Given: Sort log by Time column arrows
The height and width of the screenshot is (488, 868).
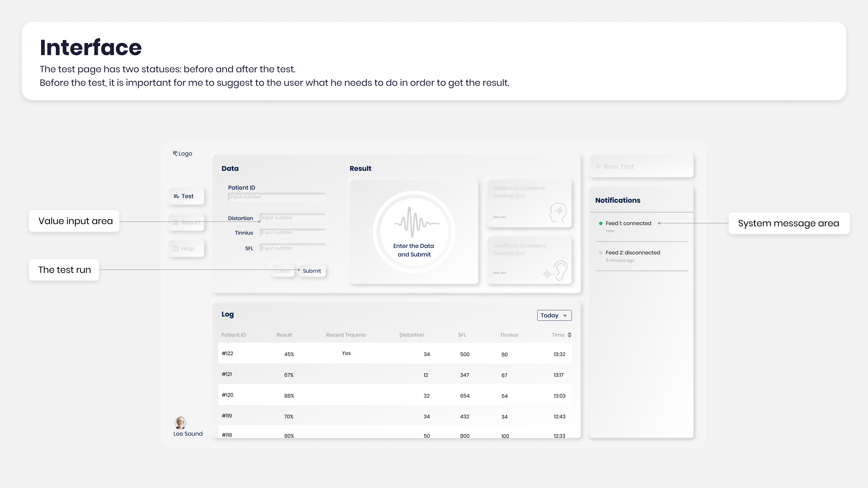Looking at the screenshot, I should [x=569, y=335].
